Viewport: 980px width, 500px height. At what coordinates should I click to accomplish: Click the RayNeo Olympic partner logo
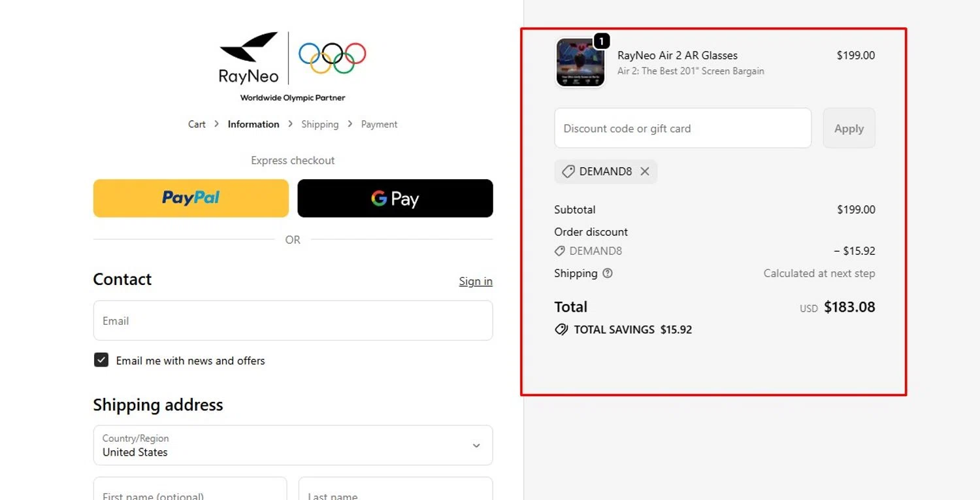[x=293, y=67]
